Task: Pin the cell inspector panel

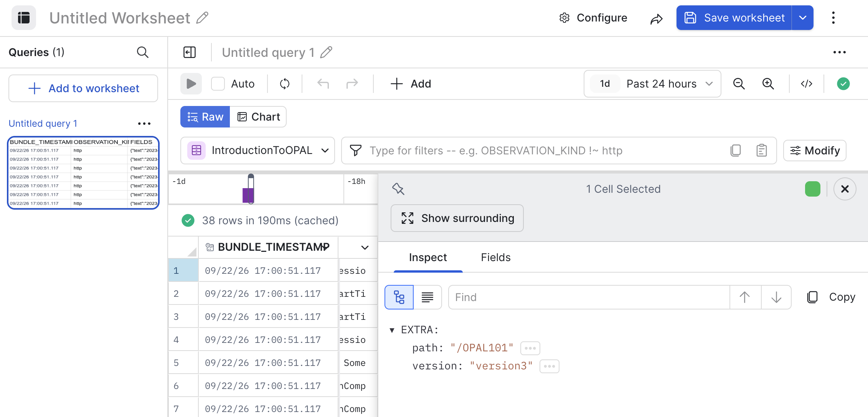Action: click(x=398, y=189)
